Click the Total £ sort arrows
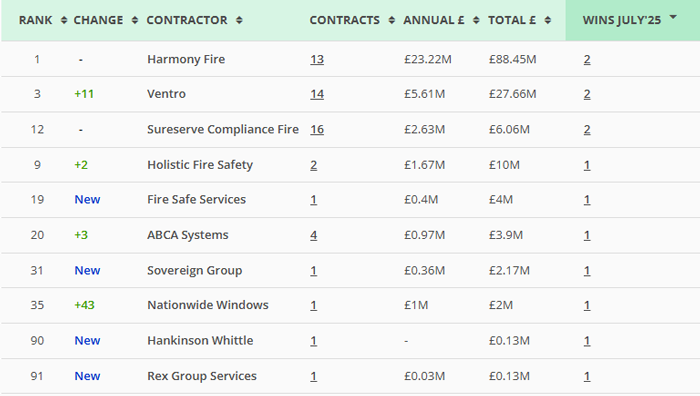This screenshot has height=396, width=700. pos(548,20)
